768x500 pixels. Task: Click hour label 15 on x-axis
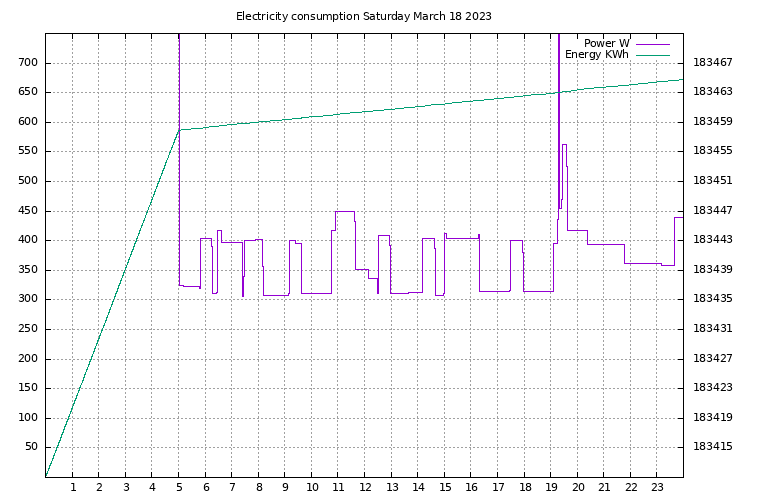(x=445, y=487)
